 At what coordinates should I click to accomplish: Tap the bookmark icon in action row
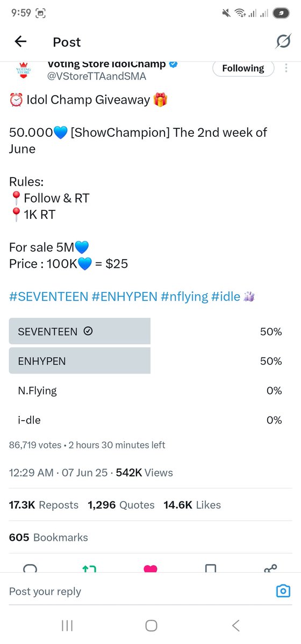(211, 568)
